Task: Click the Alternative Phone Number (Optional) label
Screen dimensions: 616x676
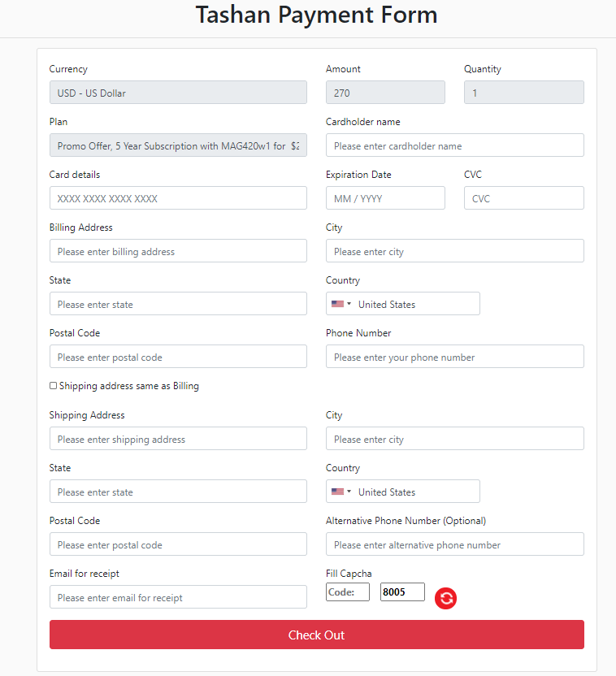Action: (406, 521)
